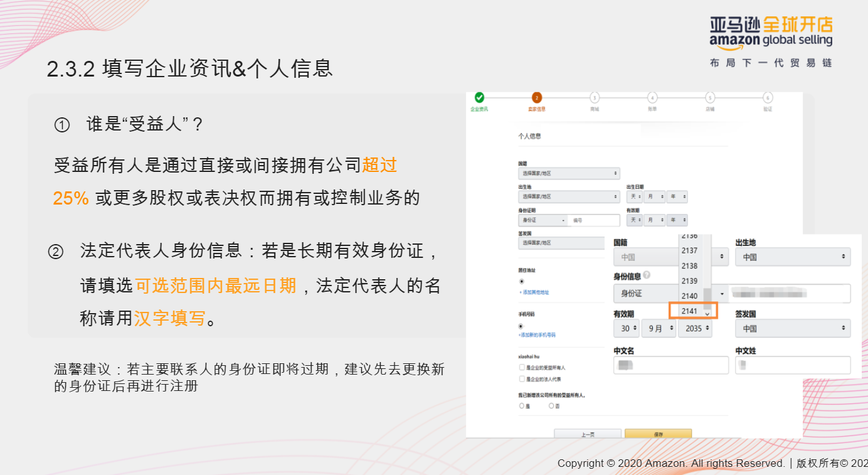Click the step 5 circle icon above 店铺
Viewport: 868px width, 475px height.
coord(710,97)
